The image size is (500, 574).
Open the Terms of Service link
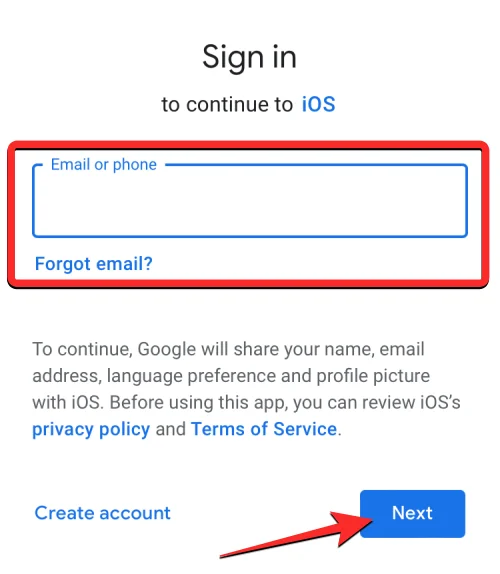tap(264, 429)
